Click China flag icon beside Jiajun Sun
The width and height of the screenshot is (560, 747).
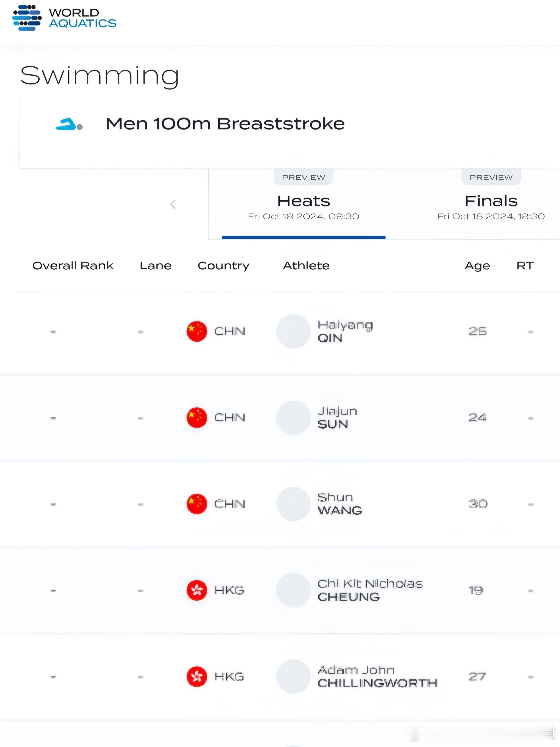point(197,418)
